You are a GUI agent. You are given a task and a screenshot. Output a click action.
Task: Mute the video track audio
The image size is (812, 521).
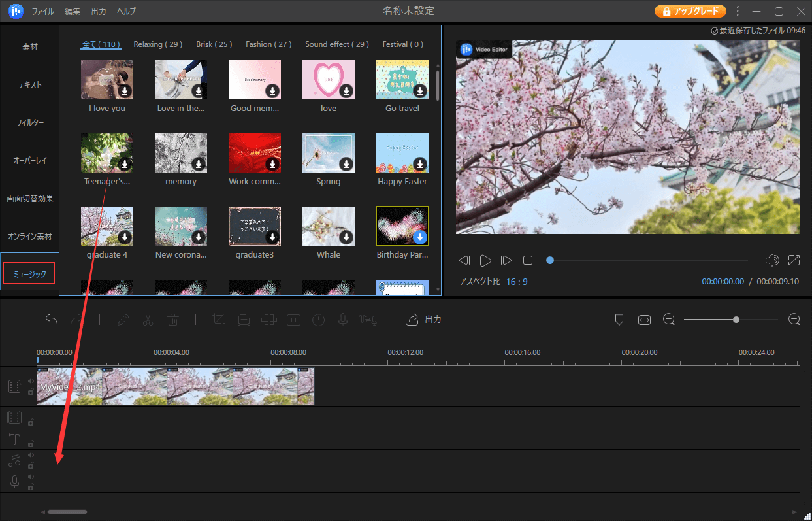pos(31,381)
